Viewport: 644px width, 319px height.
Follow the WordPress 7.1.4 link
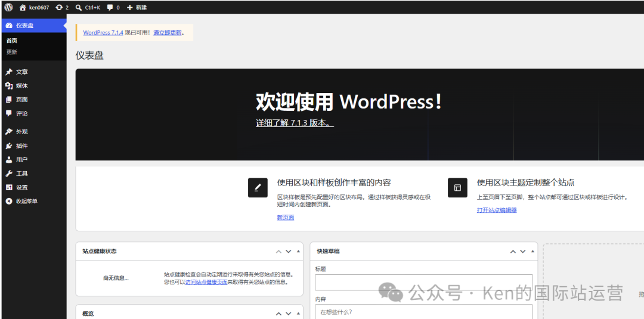coord(103,32)
